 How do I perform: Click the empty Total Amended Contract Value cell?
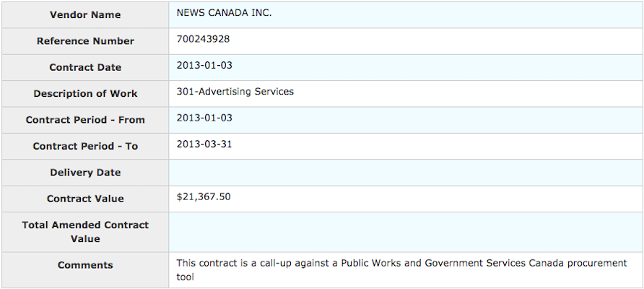(406, 232)
